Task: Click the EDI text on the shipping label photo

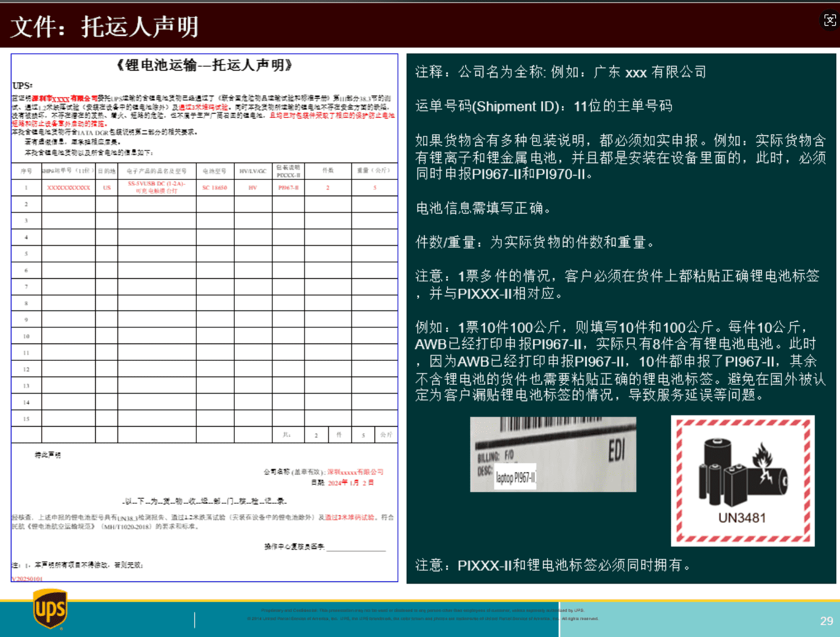Action: click(x=616, y=451)
